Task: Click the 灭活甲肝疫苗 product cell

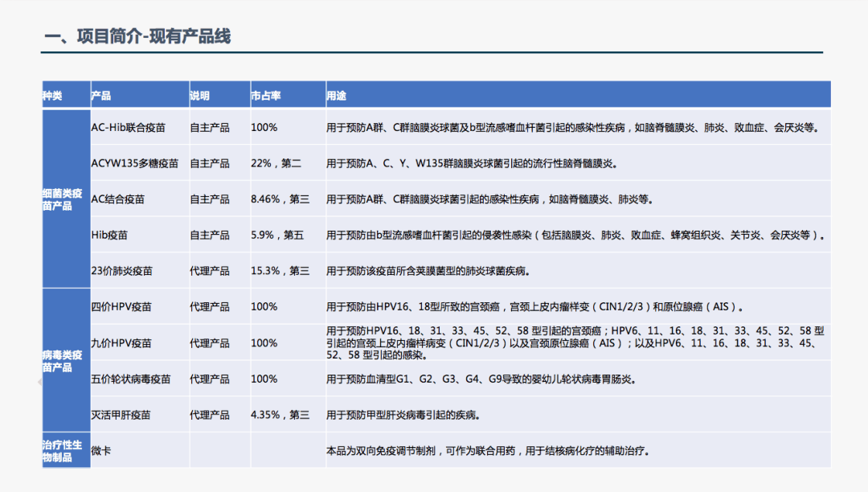Action: coord(121,416)
